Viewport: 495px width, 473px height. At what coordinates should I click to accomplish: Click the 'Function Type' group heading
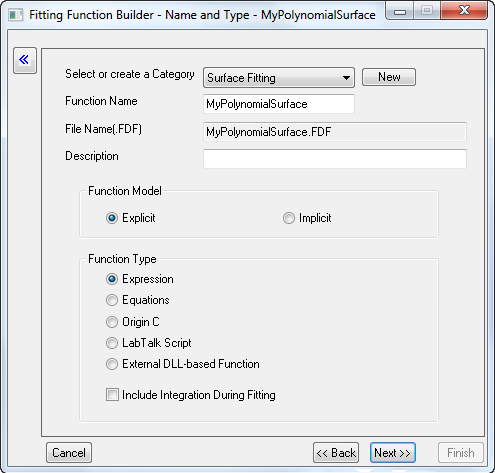(122, 259)
